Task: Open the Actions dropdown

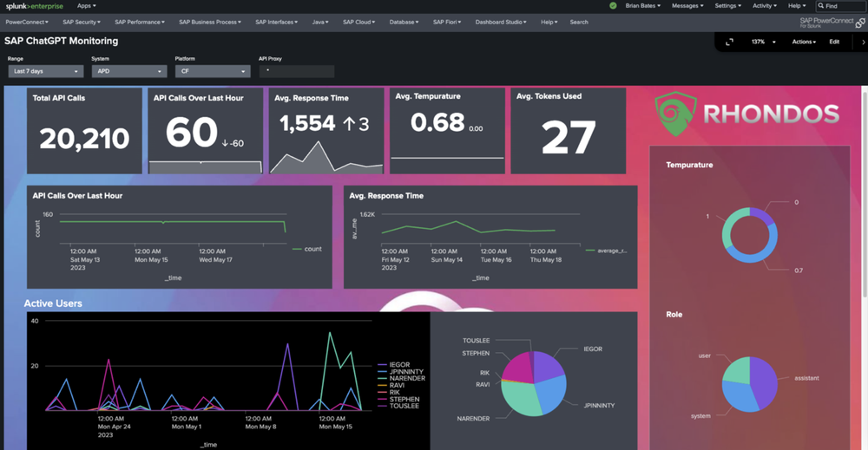Action: pyautogui.click(x=804, y=42)
